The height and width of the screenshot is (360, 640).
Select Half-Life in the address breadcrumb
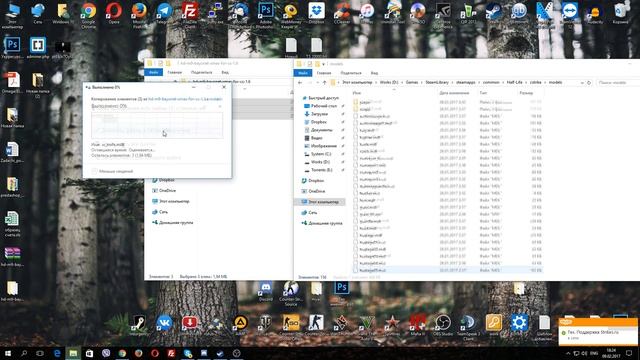(x=514, y=82)
